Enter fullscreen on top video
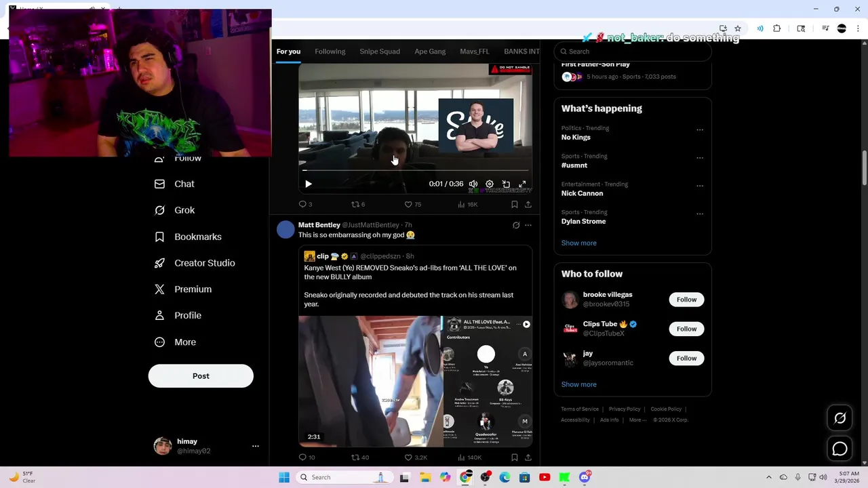 point(522,184)
